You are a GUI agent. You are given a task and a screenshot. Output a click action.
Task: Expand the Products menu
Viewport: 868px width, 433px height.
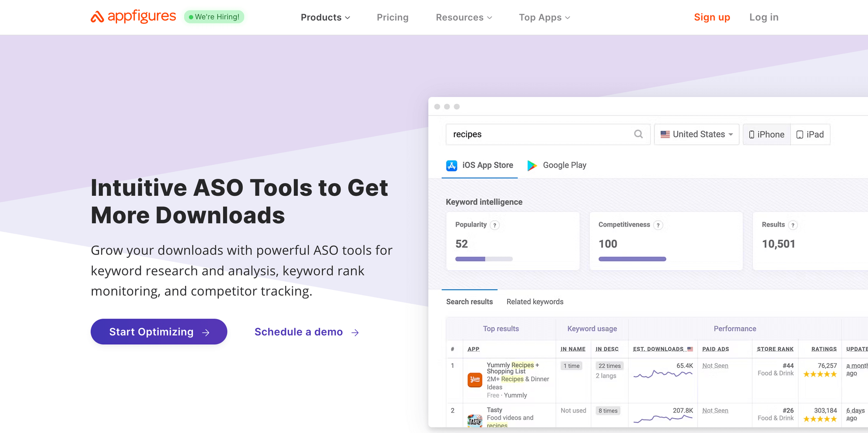click(x=325, y=17)
